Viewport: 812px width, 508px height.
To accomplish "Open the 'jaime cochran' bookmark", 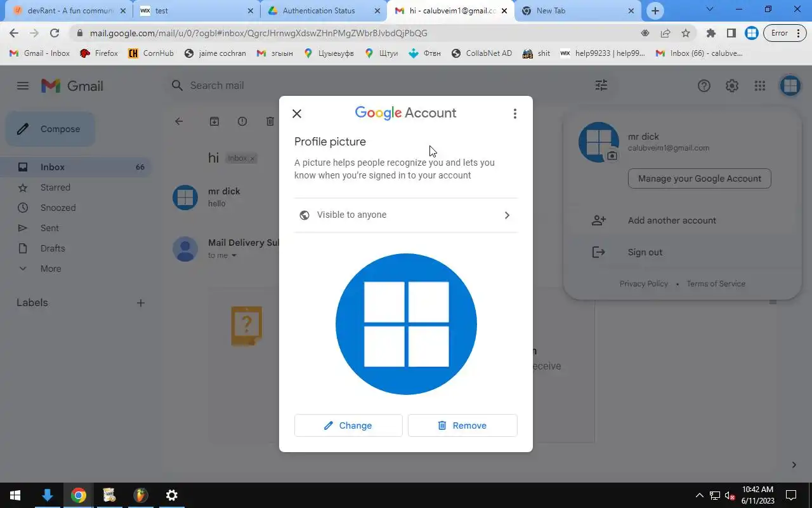I will point(215,53).
